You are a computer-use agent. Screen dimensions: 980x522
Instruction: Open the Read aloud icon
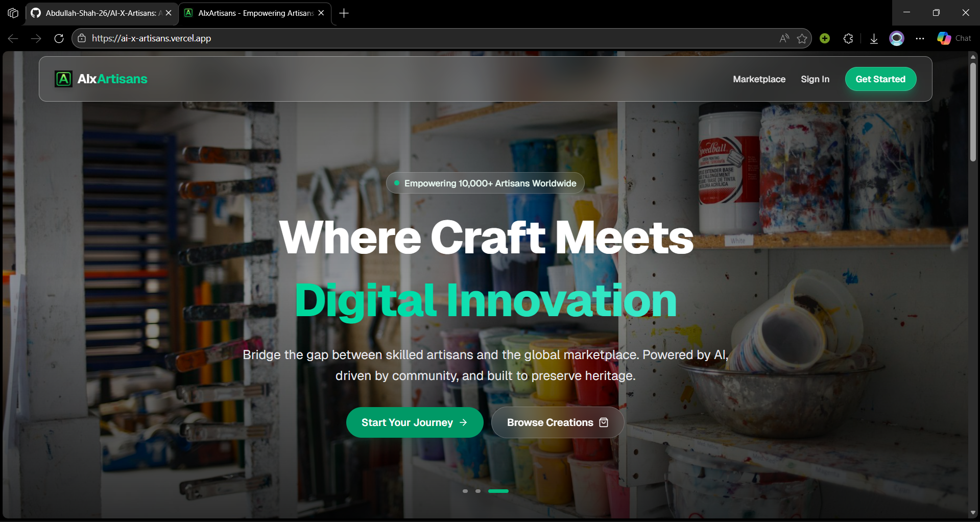click(784, 38)
